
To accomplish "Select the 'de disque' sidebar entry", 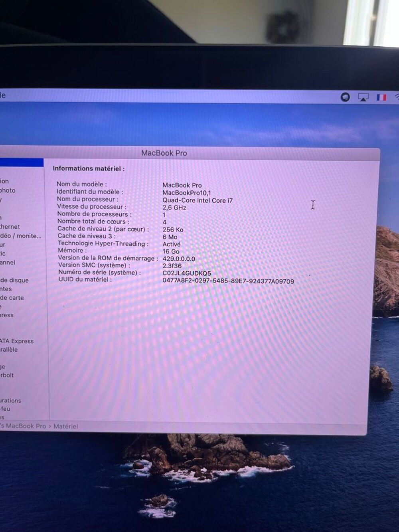I will 14,280.
